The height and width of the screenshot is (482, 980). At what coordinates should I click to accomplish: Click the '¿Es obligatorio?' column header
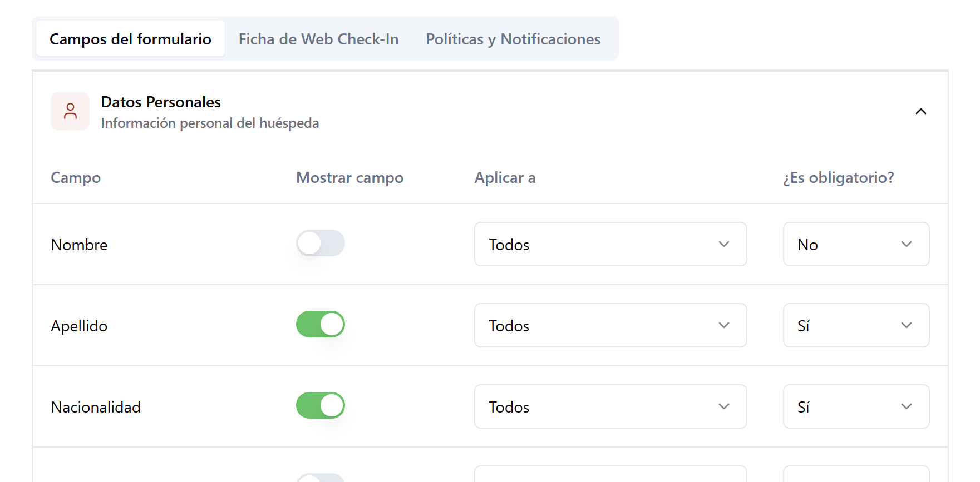tap(838, 178)
